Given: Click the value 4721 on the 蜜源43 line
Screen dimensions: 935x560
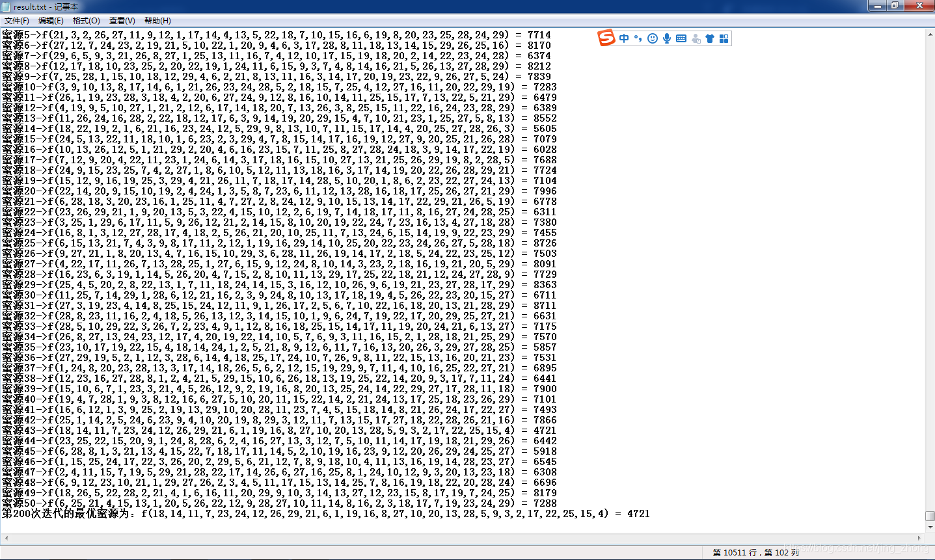Looking at the screenshot, I should [545, 431].
